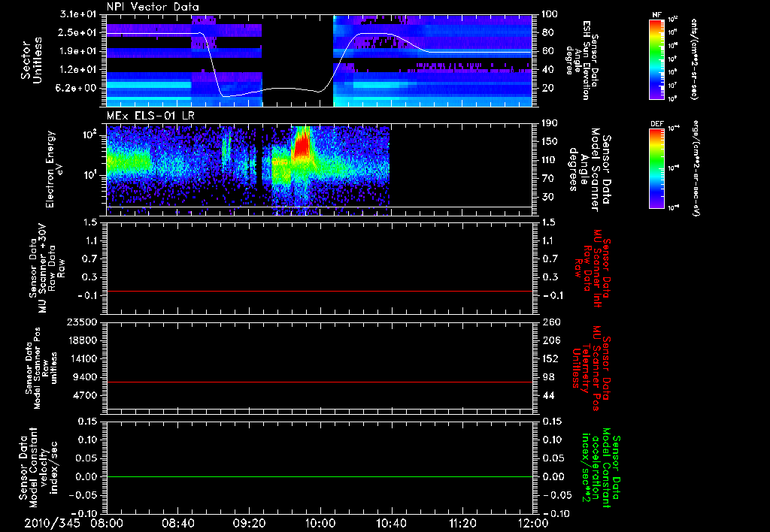Click the '98' telemetry axis value
This screenshot has height=532, width=770.
coord(548,377)
